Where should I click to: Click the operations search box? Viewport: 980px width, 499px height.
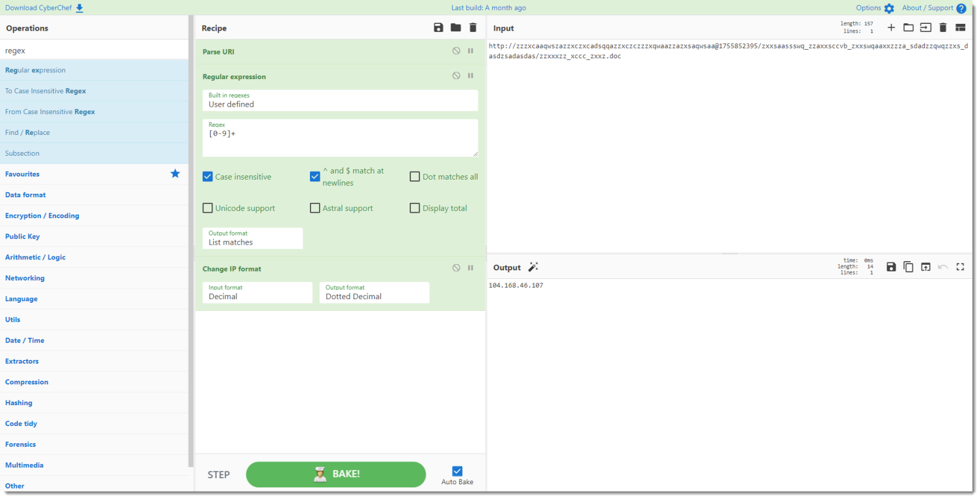pos(94,50)
